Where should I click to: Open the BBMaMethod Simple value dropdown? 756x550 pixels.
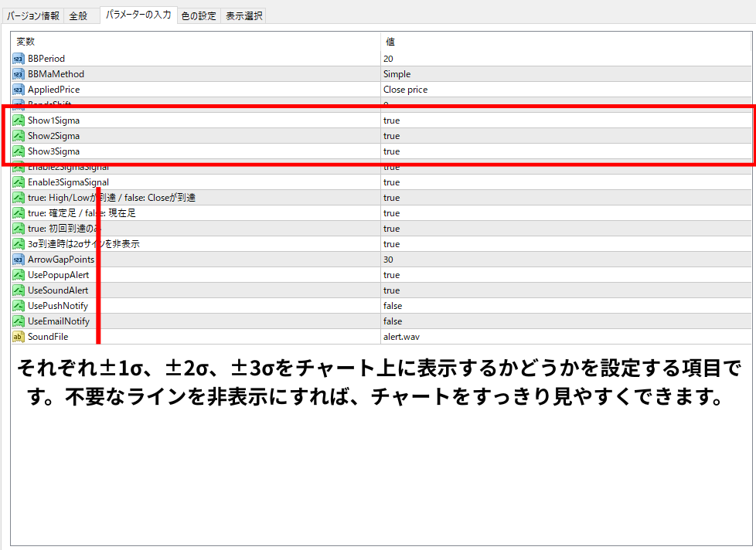[397, 74]
